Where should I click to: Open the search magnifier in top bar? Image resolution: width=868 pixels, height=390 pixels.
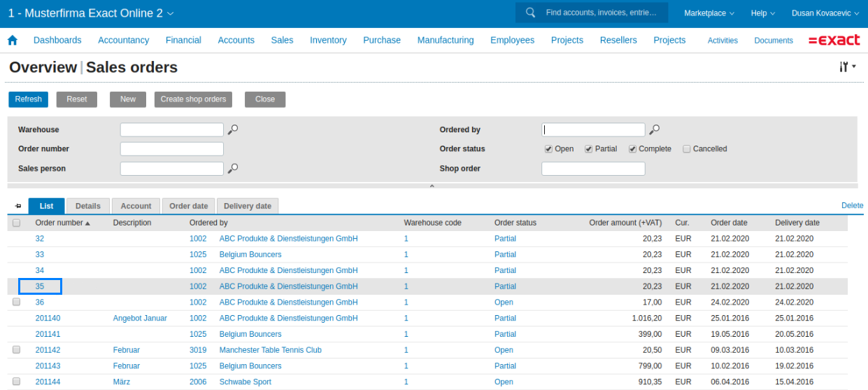tap(531, 13)
